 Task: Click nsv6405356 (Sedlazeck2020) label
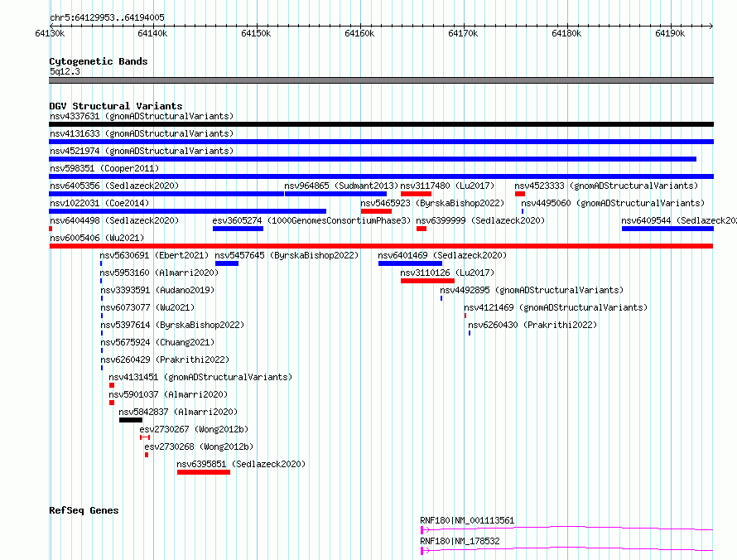(114, 186)
